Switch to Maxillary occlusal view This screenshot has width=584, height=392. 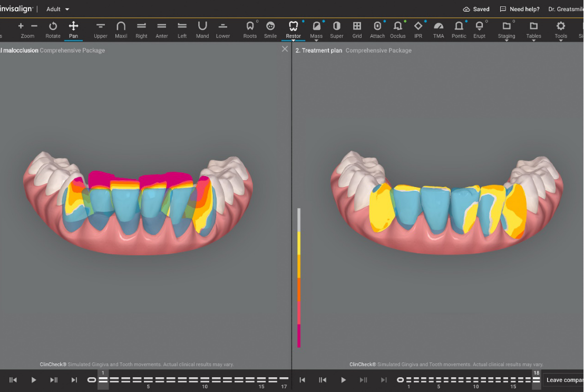coord(121,30)
